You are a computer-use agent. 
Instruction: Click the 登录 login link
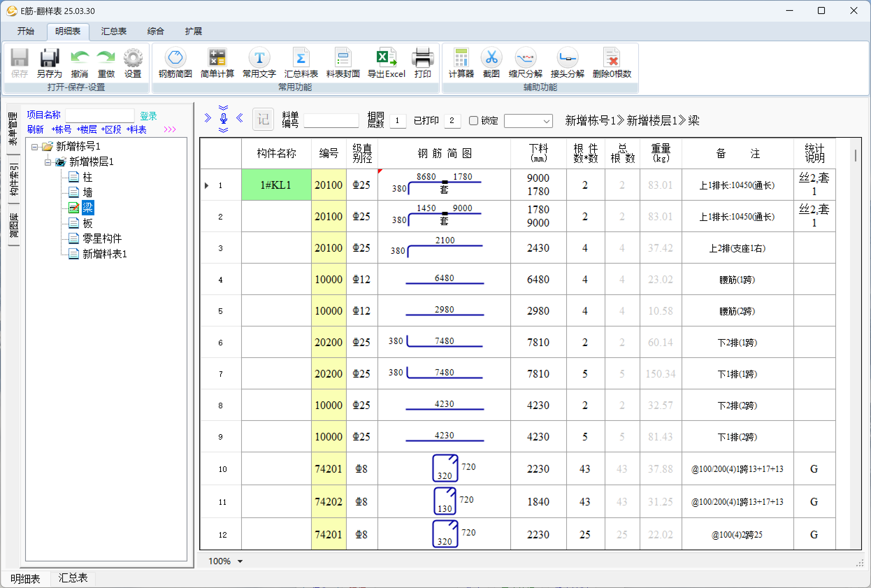click(149, 116)
